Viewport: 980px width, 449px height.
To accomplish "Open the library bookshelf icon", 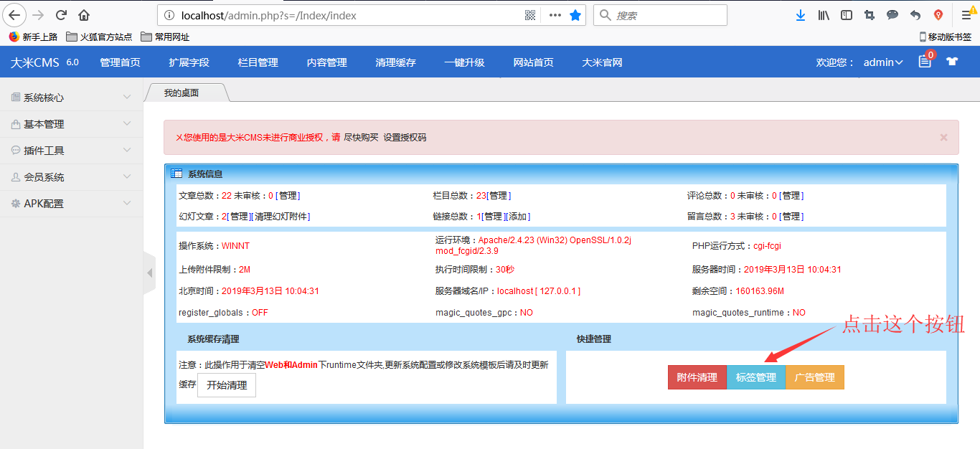I will tap(824, 15).
